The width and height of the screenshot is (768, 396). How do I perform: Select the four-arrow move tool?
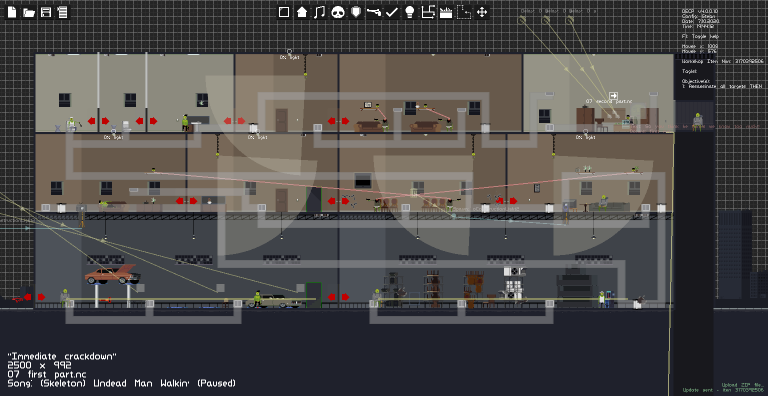pos(482,12)
